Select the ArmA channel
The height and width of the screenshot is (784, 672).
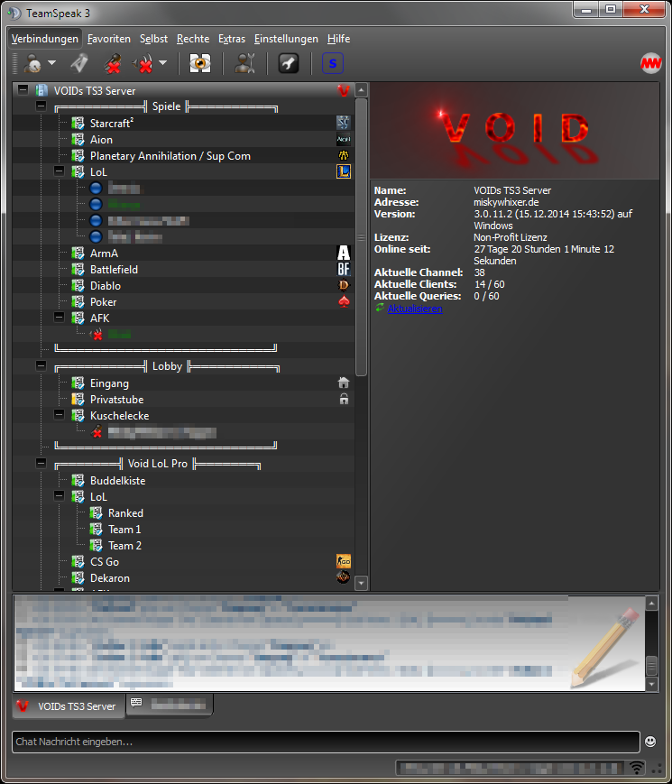pos(104,254)
